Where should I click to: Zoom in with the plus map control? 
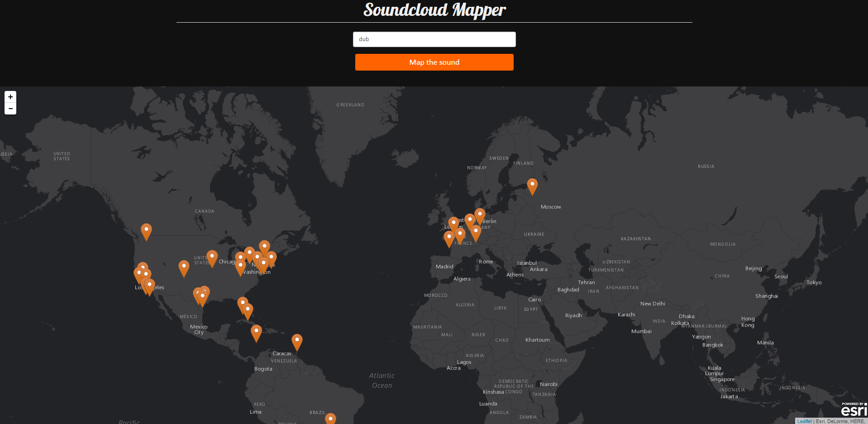(10, 97)
